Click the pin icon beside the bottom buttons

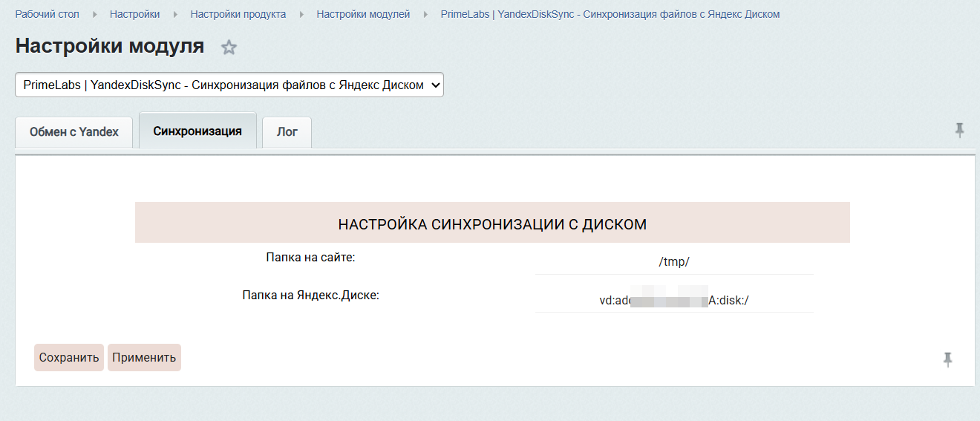(x=947, y=359)
